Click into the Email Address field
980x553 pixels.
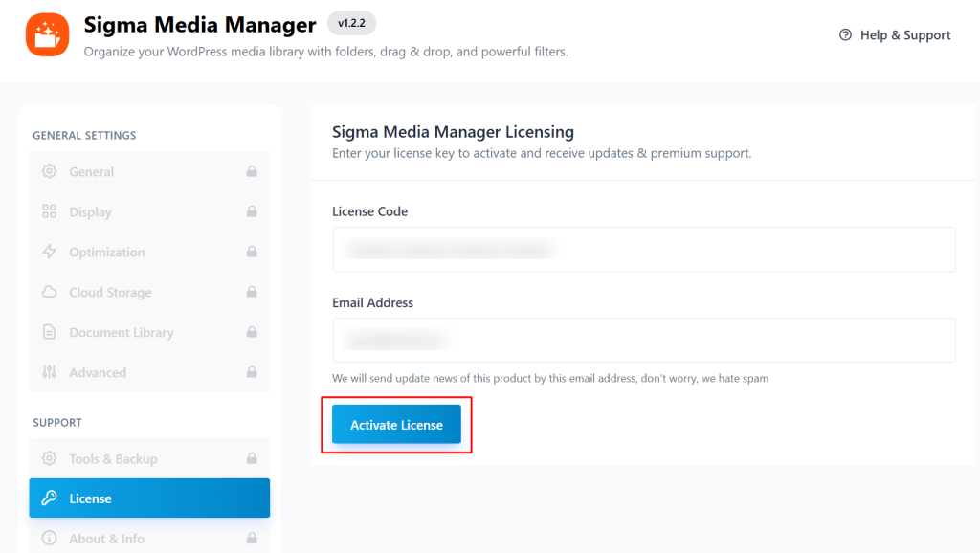[643, 341]
